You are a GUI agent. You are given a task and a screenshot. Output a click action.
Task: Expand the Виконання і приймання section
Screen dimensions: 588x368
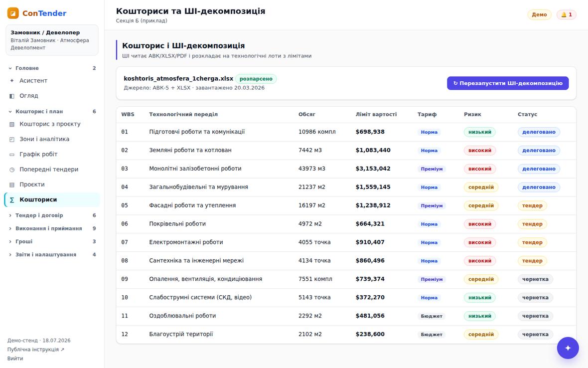(x=52, y=228)
